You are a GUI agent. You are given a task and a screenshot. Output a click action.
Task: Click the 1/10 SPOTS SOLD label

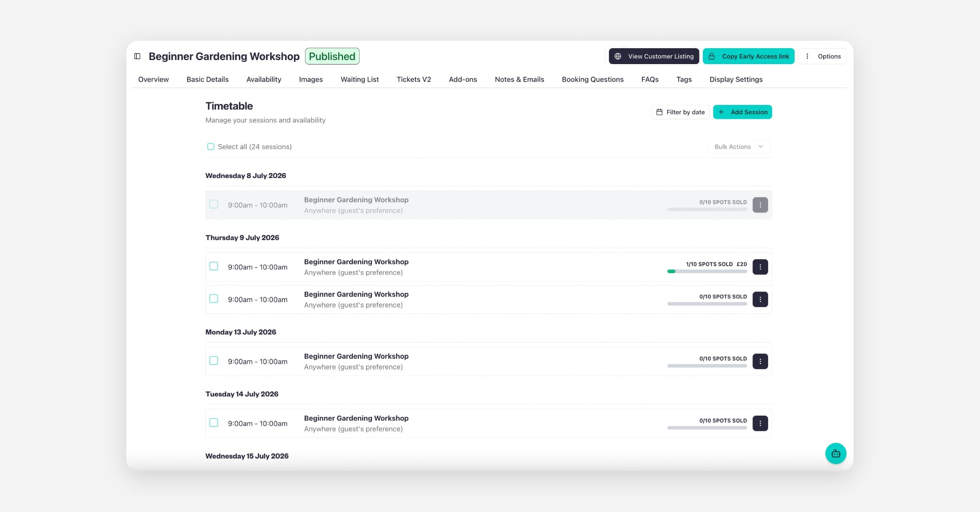(x=709, y=264)
